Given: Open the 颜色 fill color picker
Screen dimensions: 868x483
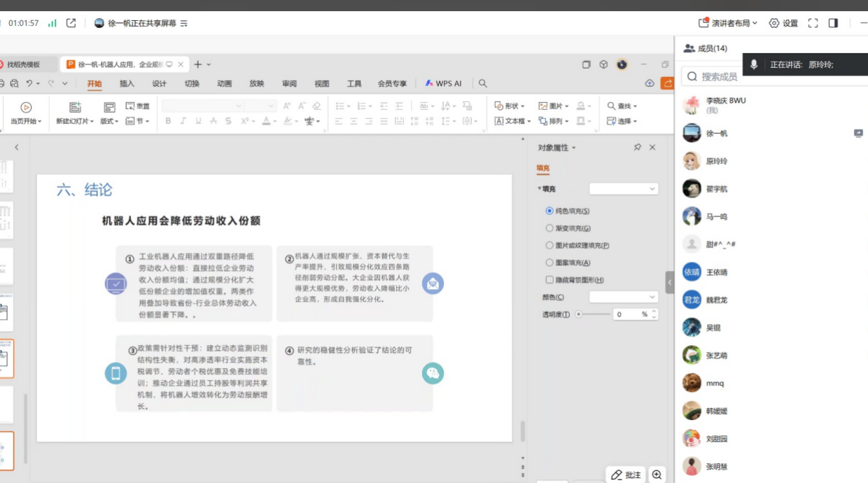Looking at the screenshot, I should pos(623,297).
